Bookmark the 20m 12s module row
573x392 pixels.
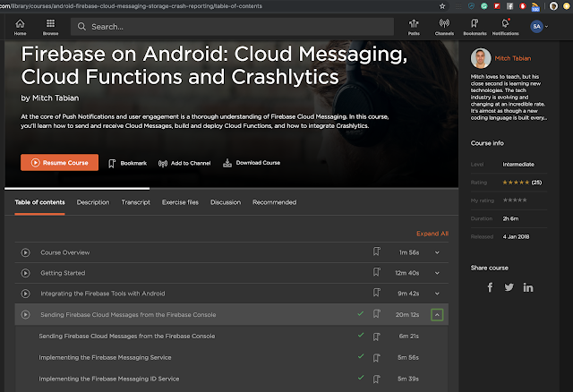click(376, 314)
